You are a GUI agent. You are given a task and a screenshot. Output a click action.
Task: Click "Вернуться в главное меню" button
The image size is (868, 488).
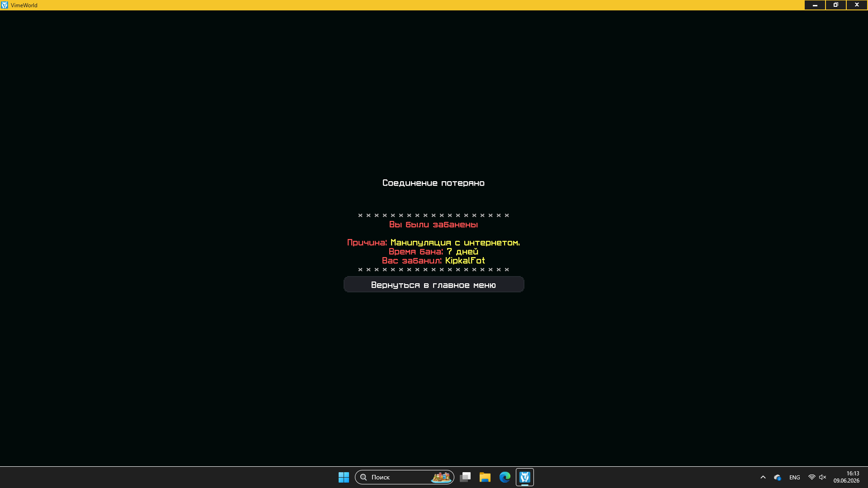[x=434, y=285]
